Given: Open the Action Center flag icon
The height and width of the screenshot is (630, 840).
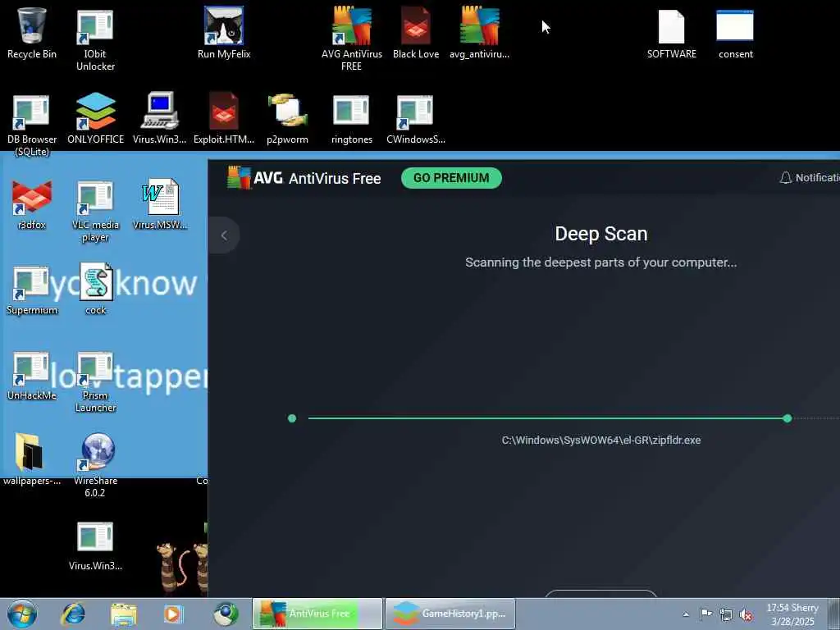Looking at the screenshot, I should [x=706, y=614].
